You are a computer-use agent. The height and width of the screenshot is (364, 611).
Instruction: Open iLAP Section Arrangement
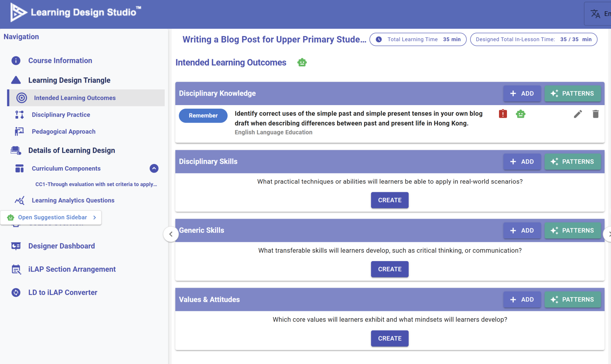coord(72,269)
